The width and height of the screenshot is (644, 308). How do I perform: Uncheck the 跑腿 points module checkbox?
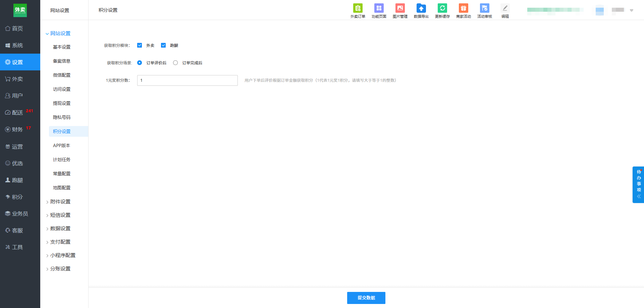click(163, 45)
